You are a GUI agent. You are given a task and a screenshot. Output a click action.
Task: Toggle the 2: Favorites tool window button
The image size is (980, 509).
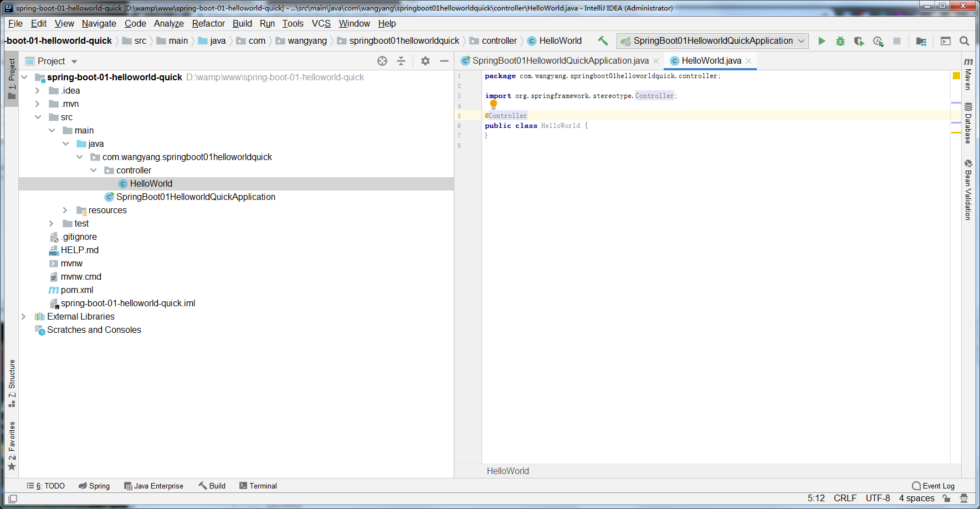click(12, 446)
